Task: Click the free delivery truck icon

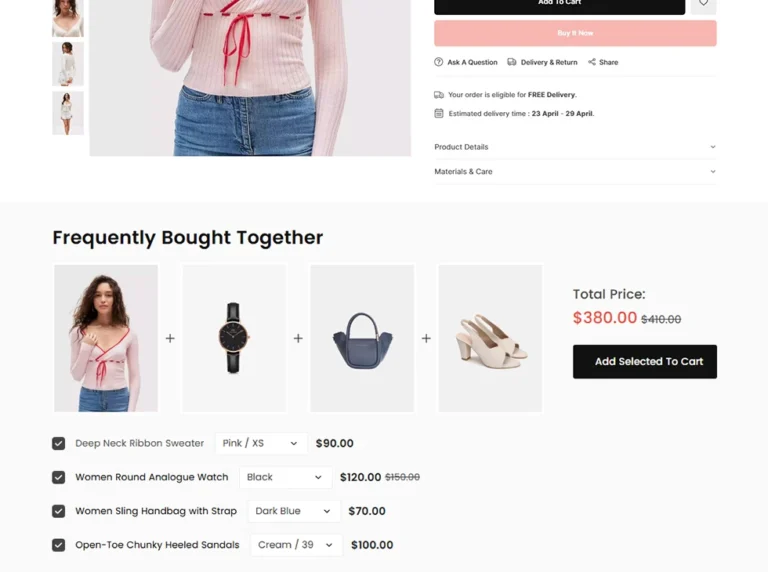Action: point(439,95)
